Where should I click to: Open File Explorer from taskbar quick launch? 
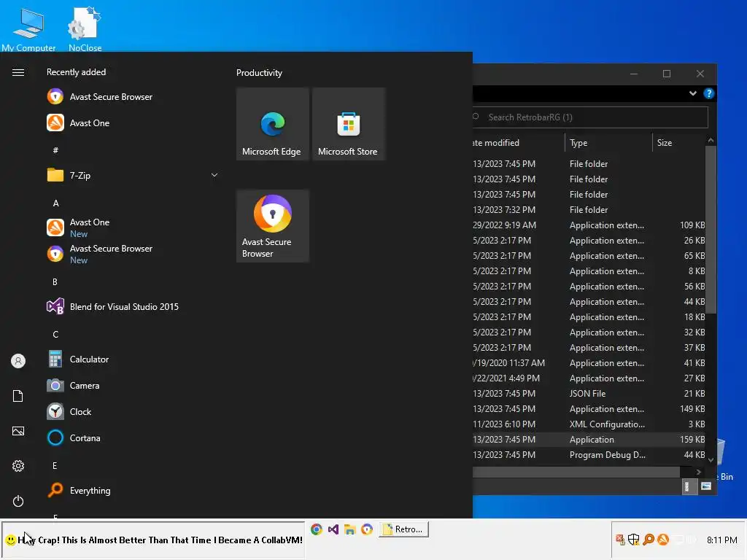pyautogui.click(x=350, y=529)
